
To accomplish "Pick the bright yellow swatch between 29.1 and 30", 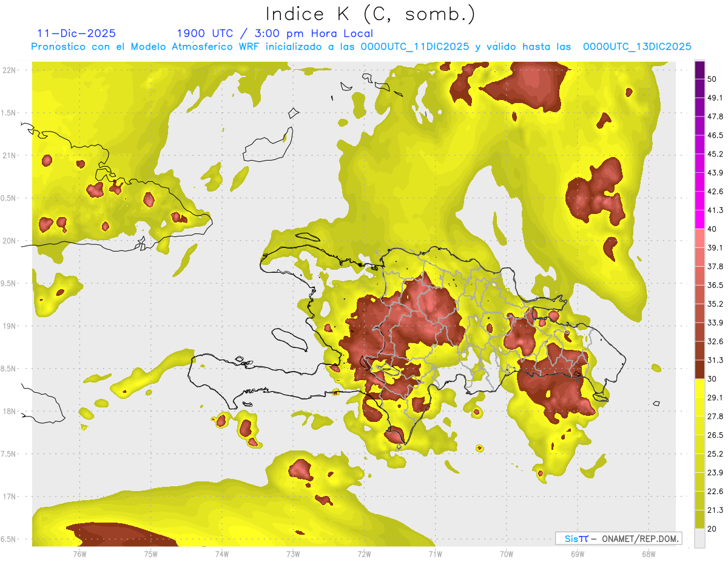I will [699, 389].
